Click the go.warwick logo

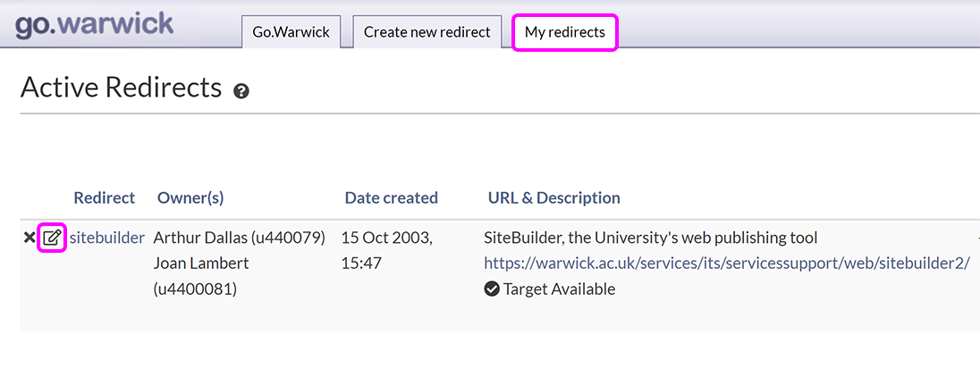coord(95,23)
